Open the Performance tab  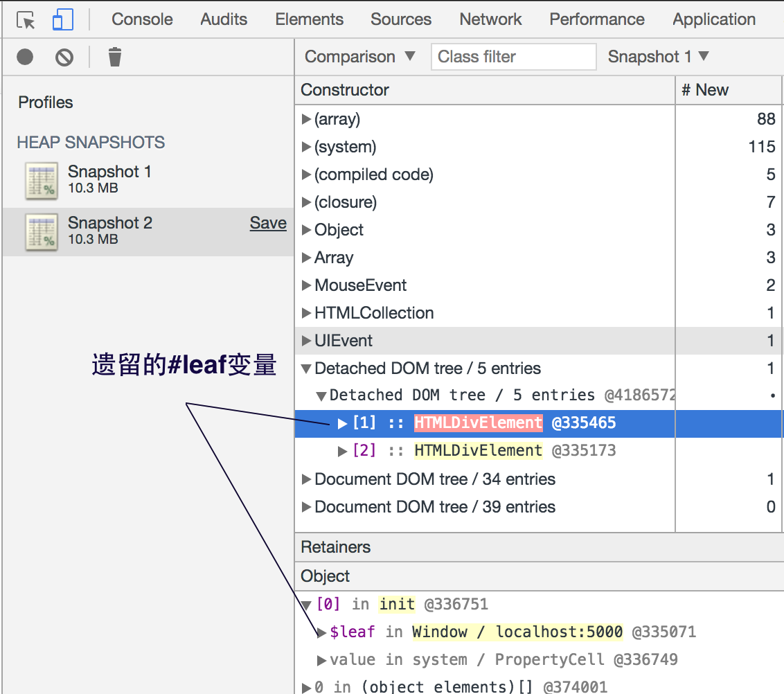click(x=597, y=19)
